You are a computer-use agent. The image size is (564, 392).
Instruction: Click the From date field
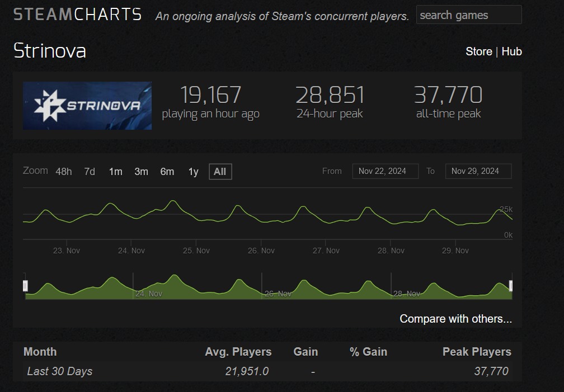(385, 171)
